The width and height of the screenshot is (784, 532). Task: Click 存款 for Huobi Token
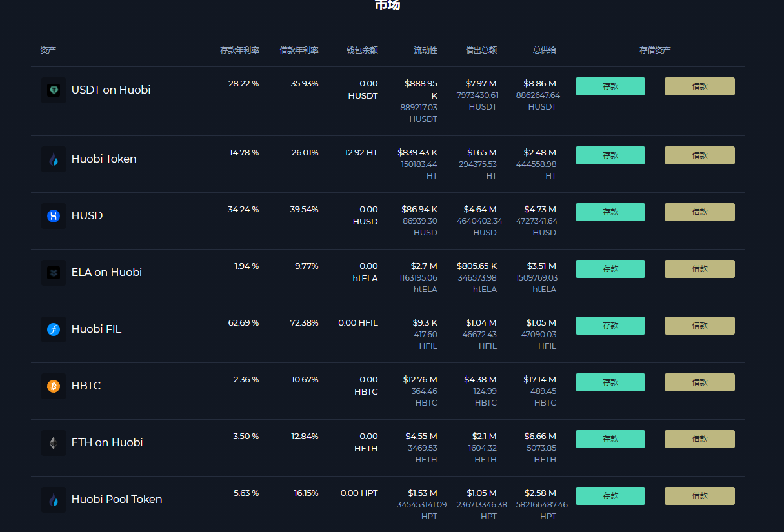pos(610,155)
